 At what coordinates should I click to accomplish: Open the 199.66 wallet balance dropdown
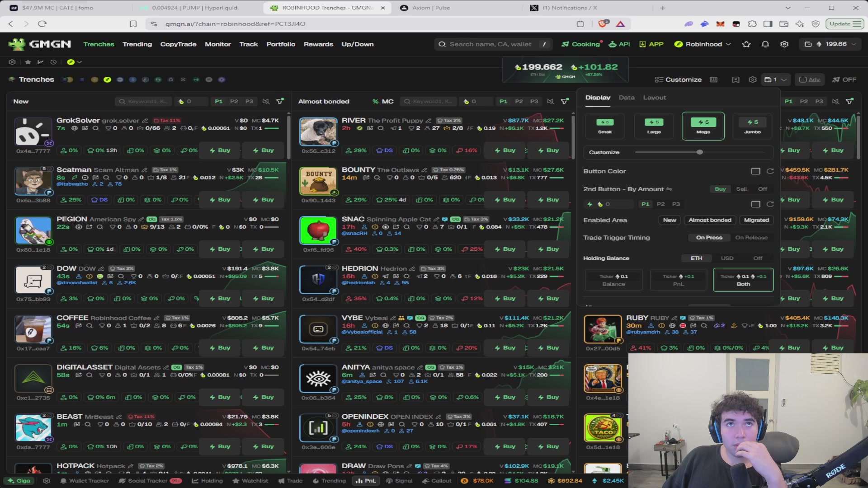[830, 44]
